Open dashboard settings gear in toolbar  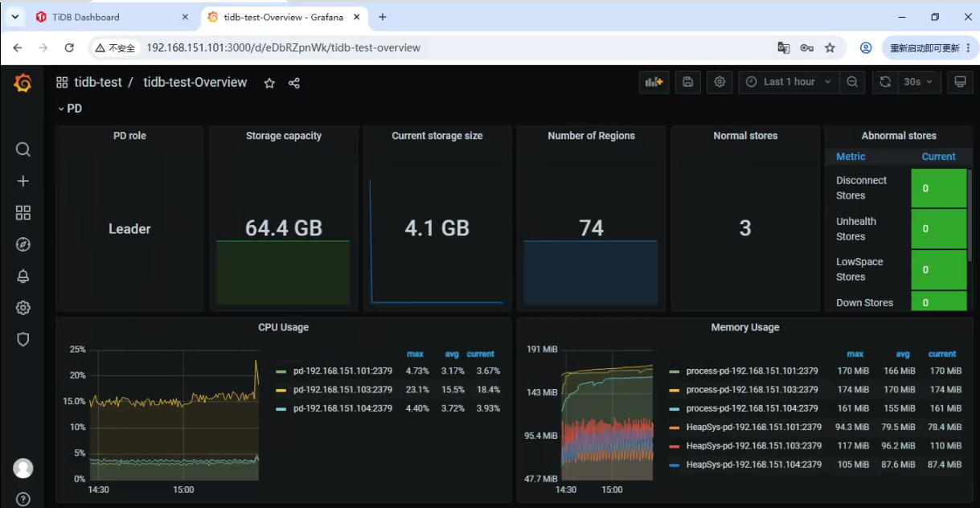(720, 82)
